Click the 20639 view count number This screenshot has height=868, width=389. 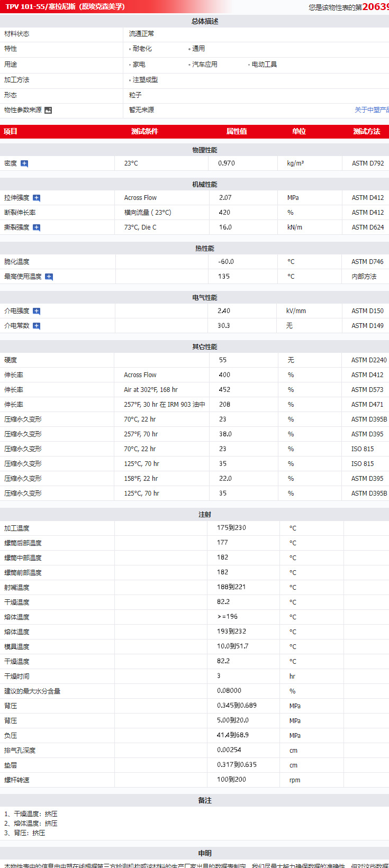pyautogui.click(x=376, y=6)
